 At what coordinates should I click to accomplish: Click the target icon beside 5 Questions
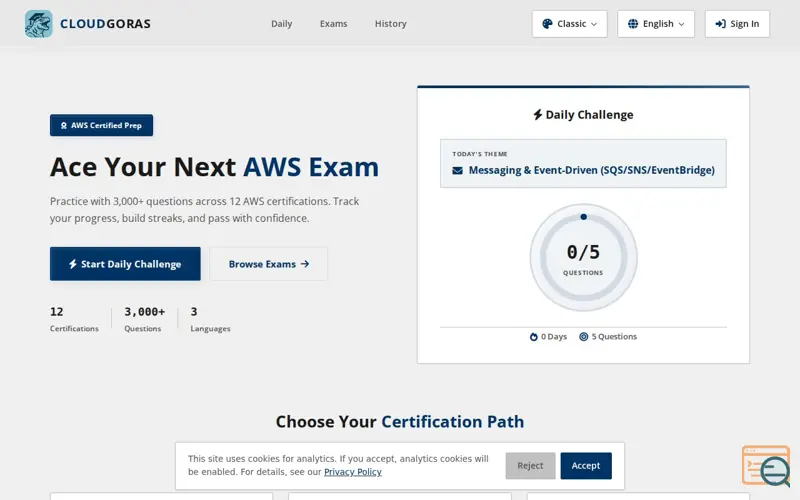point(584,337)
